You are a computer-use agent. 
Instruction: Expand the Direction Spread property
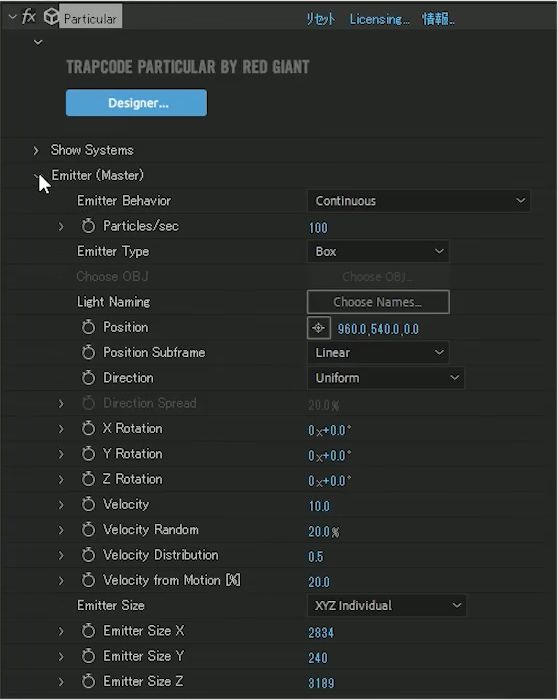[x=61, y=404]
